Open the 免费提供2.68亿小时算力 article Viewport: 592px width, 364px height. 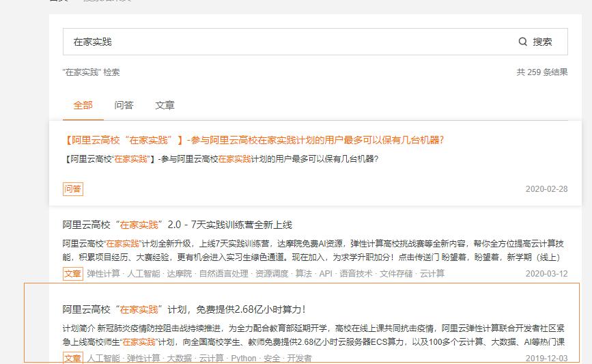(184, 309)
